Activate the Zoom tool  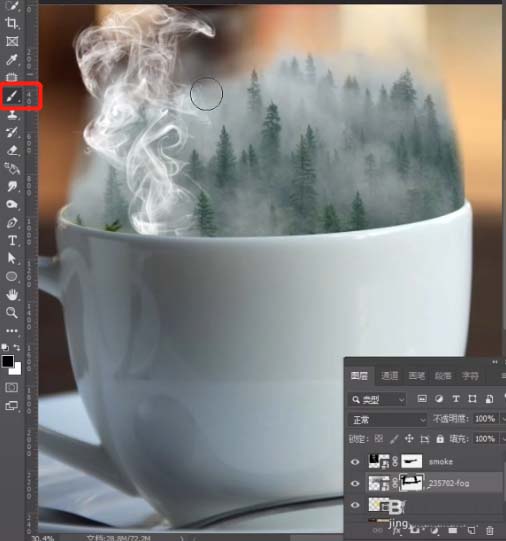click(12, 312)
